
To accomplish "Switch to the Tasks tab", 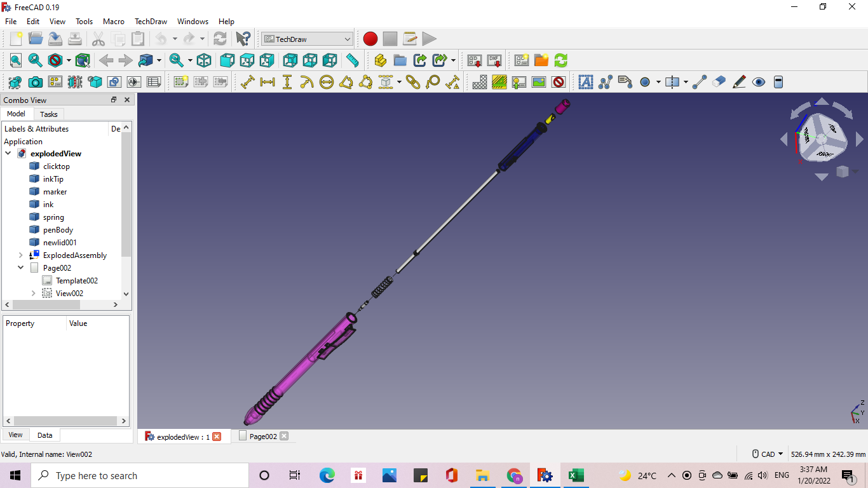I will (x=49, y=114).
